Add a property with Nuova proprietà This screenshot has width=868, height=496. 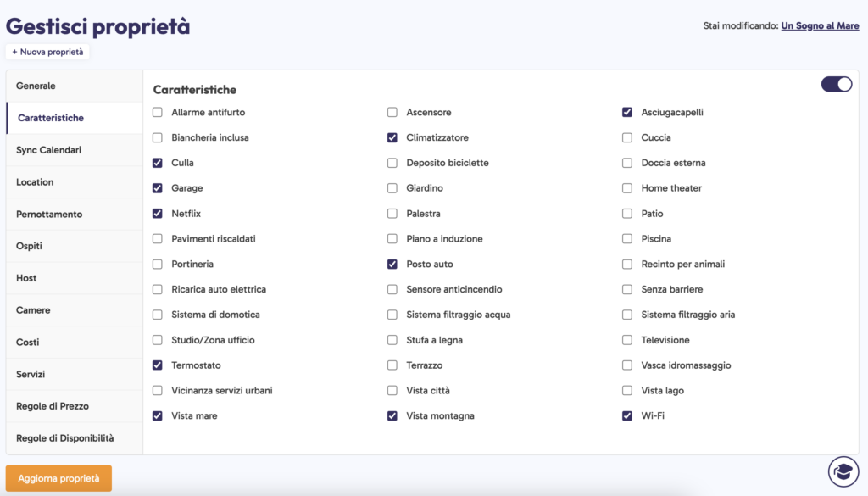pos(47,52)
